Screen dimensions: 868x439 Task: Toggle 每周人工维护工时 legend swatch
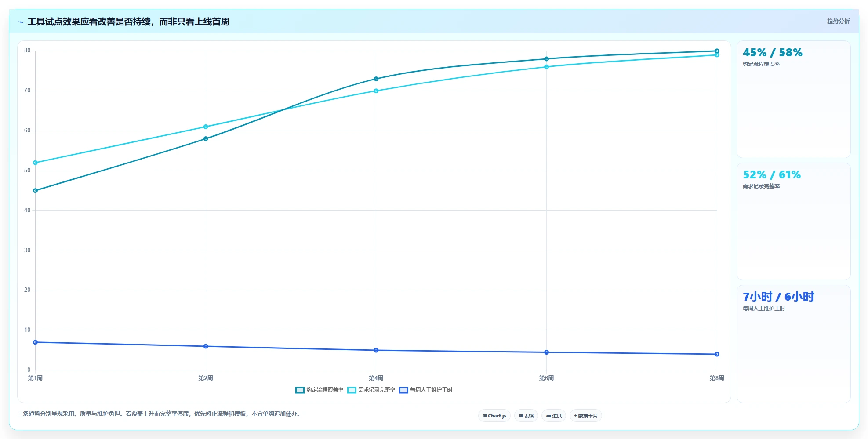coord(403,390)
